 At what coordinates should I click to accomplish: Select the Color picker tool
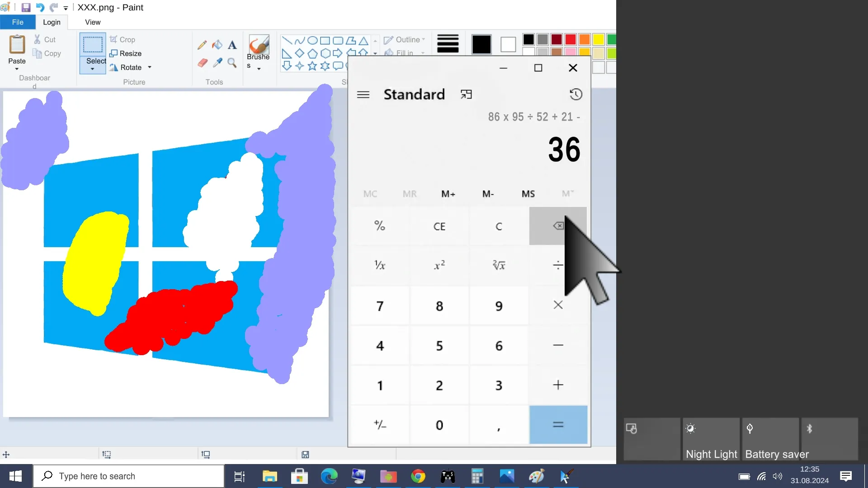click(217, 63)
